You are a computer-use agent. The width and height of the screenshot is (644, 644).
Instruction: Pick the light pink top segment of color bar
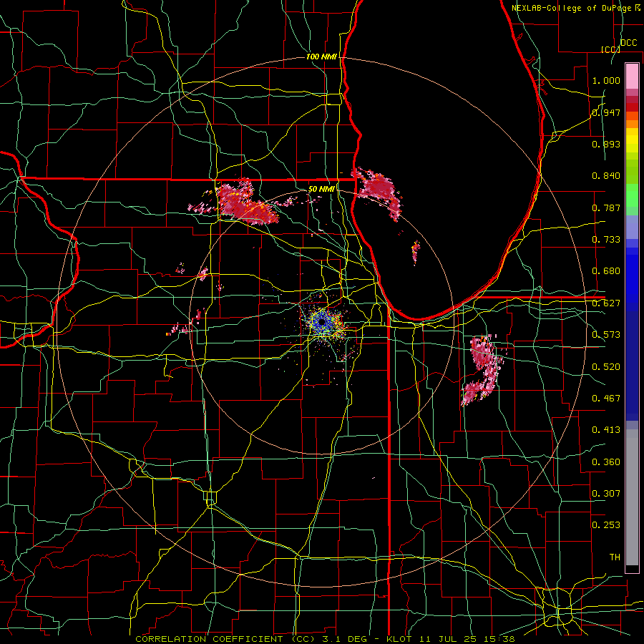click(x=632, y=76)
